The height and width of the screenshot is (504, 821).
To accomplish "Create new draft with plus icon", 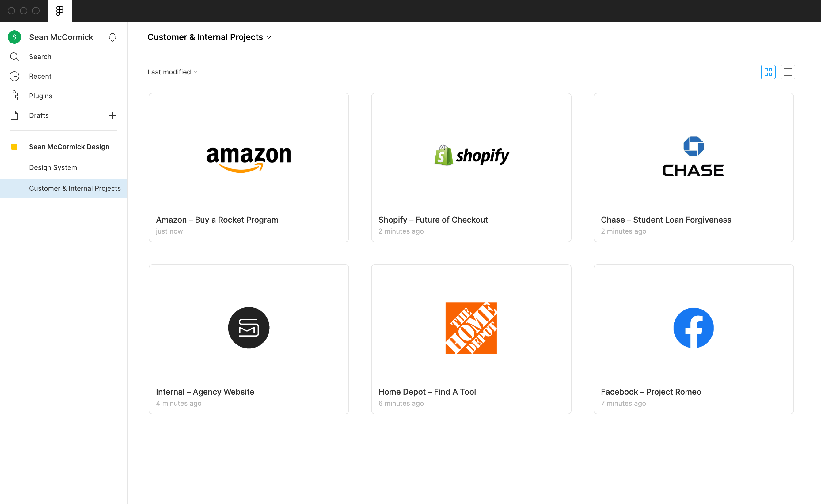I will click(112, 115).
